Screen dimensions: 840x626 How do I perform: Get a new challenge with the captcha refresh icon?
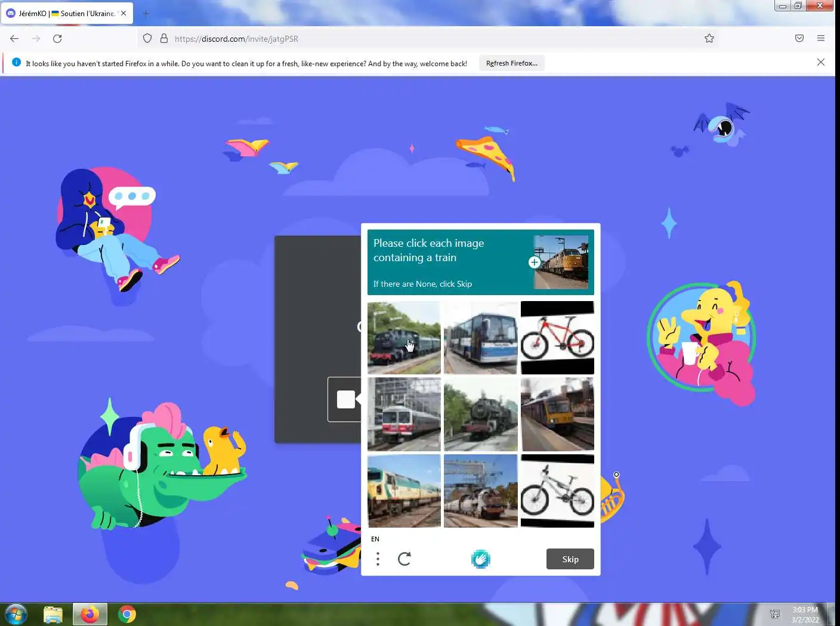click(x=404, y=559)
